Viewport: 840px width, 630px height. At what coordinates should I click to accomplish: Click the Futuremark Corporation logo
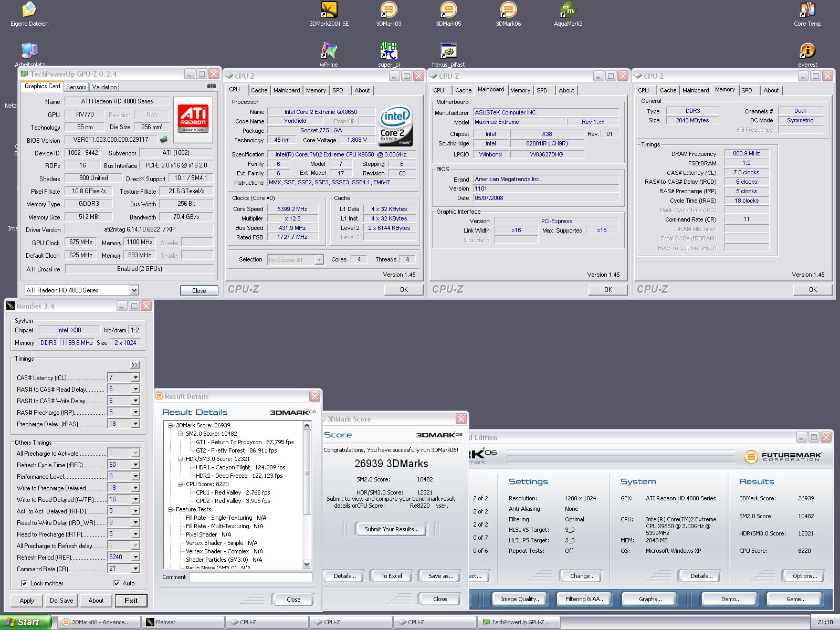click(x=783, y=457)
